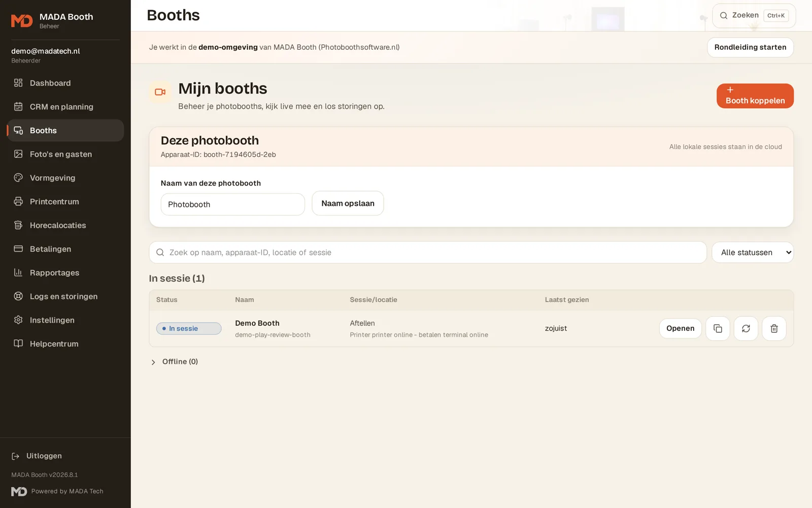Click Apparaat-ID booth-7194605d-2eb text
812x508 pixels.
(x=218, y=154)
